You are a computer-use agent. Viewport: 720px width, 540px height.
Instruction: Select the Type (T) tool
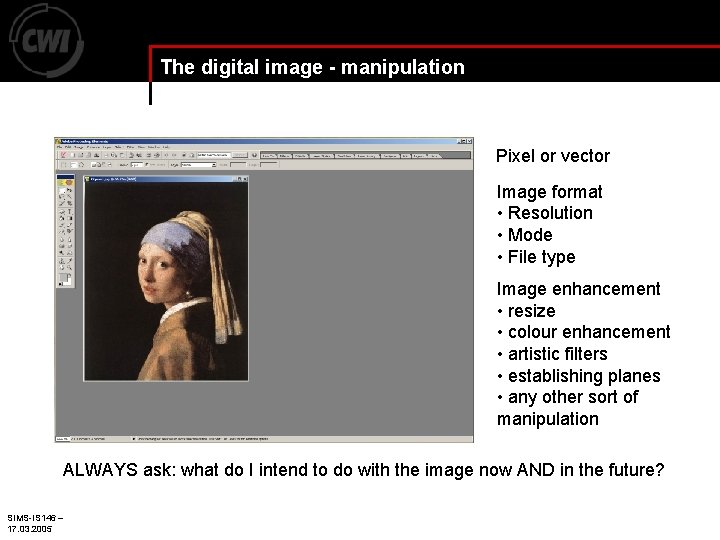(x=70, y=212)
